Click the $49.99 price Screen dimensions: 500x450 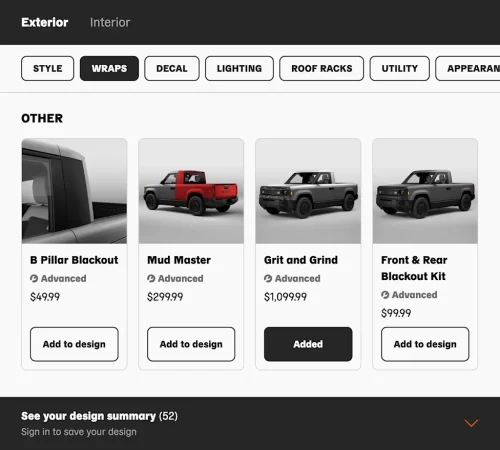tap(45, 297)
